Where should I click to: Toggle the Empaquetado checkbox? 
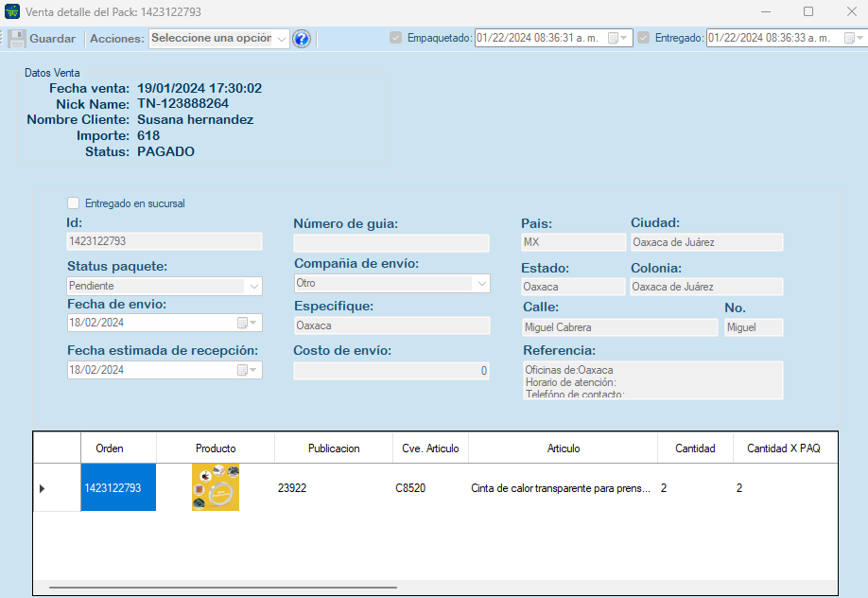[x=396, y=39]
